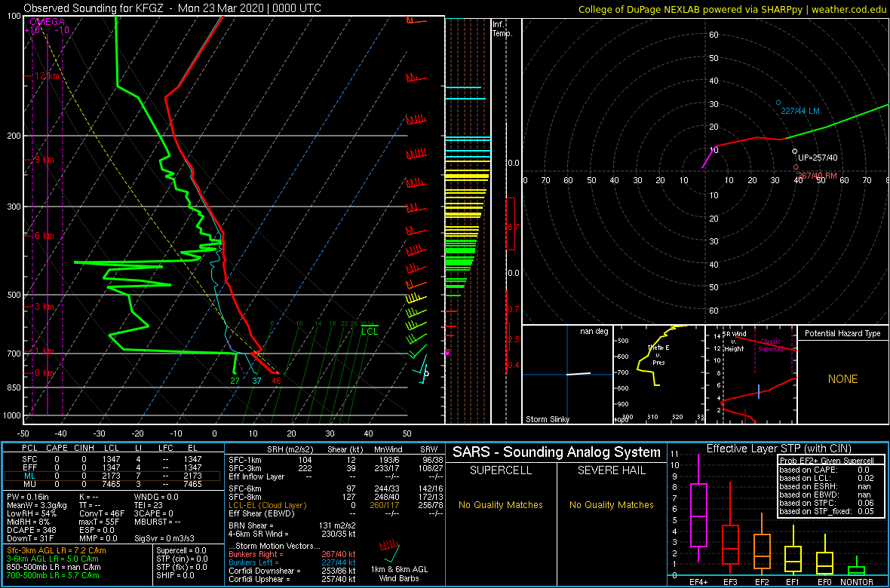Image resolution: width=890 pixels, height=588 pixels.
Task: Click the 'Sfc-3km AGL LR = 7.2 C/km' line
Action: click(x=57, y=550)
